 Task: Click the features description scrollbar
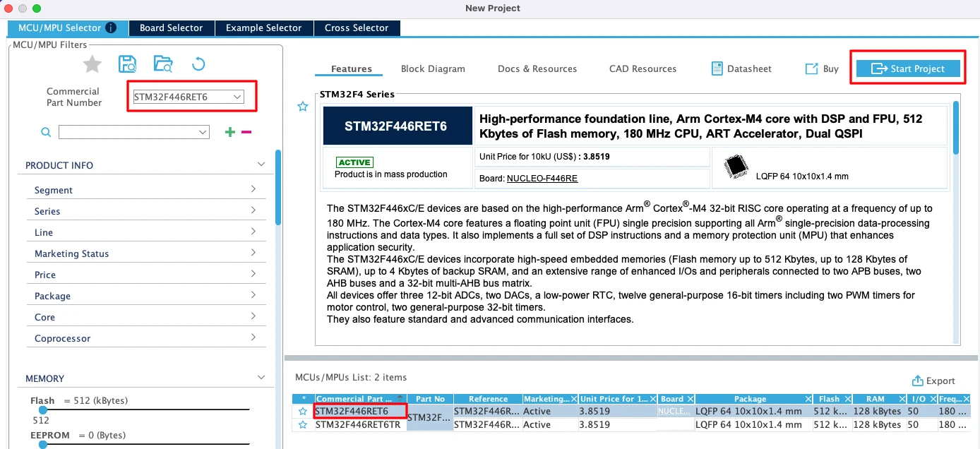[956, 127]
